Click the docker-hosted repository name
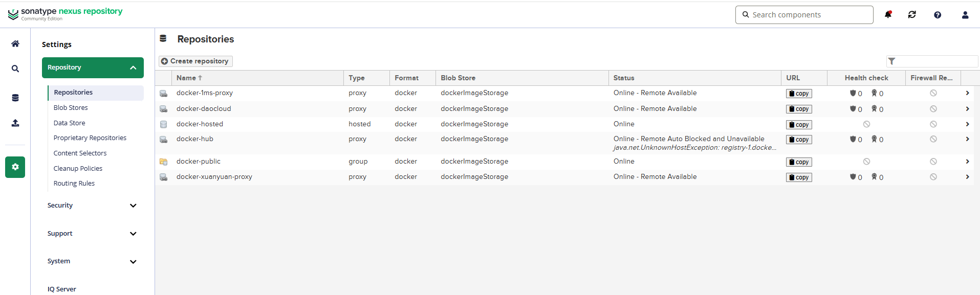This screenshot has height=295, width=980. [x=200, y=124]
